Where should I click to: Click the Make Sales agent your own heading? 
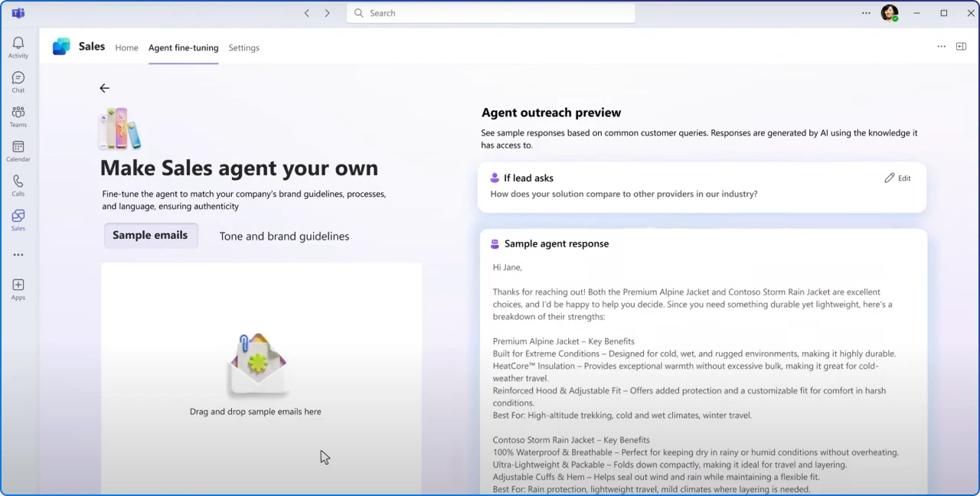pyautogui.click(x=239, y=168)
